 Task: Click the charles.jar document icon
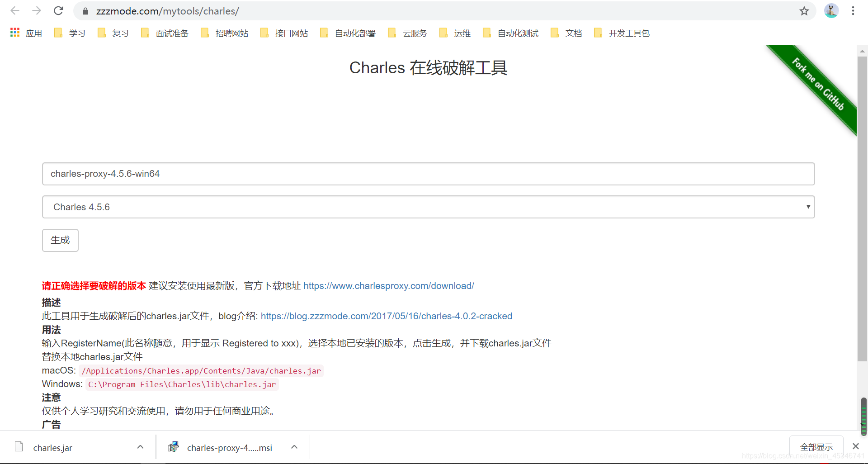[19, 447]
